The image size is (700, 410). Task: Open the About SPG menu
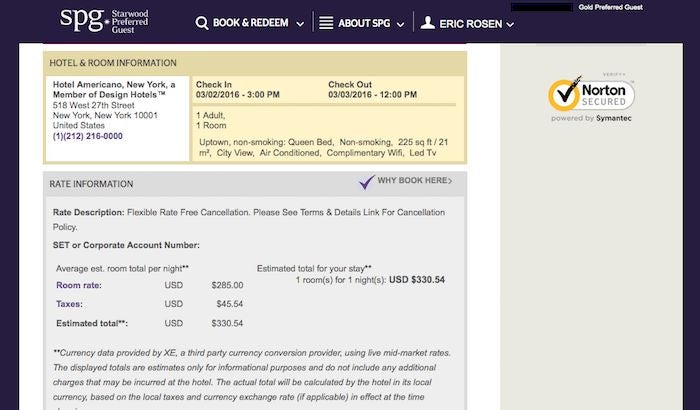362,23
